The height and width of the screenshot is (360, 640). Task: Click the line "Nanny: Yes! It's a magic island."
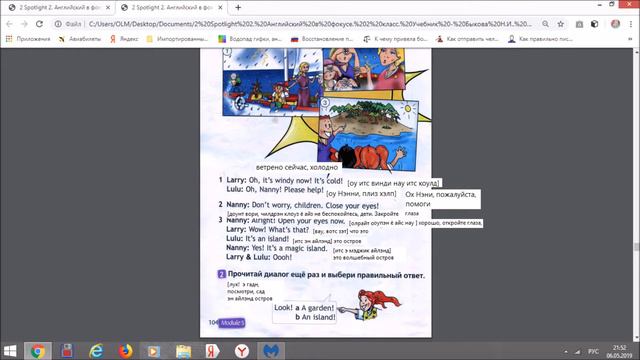[x=277, y=248]
